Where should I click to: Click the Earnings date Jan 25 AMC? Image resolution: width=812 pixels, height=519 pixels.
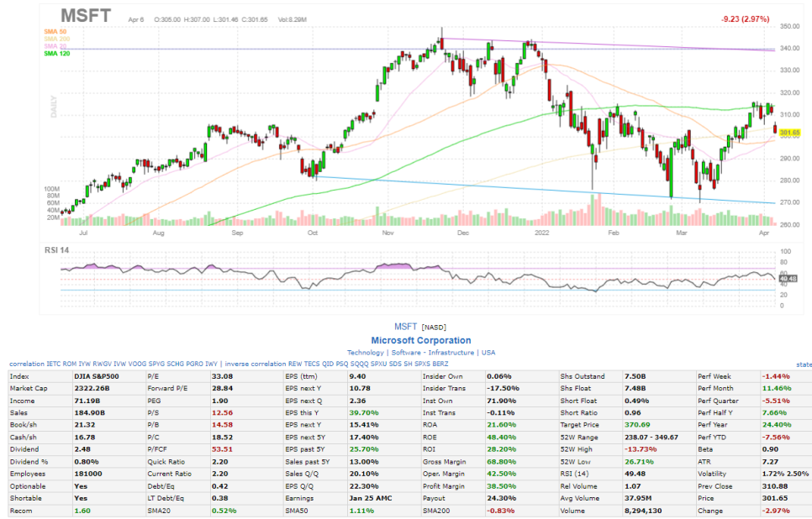[370, 498]
